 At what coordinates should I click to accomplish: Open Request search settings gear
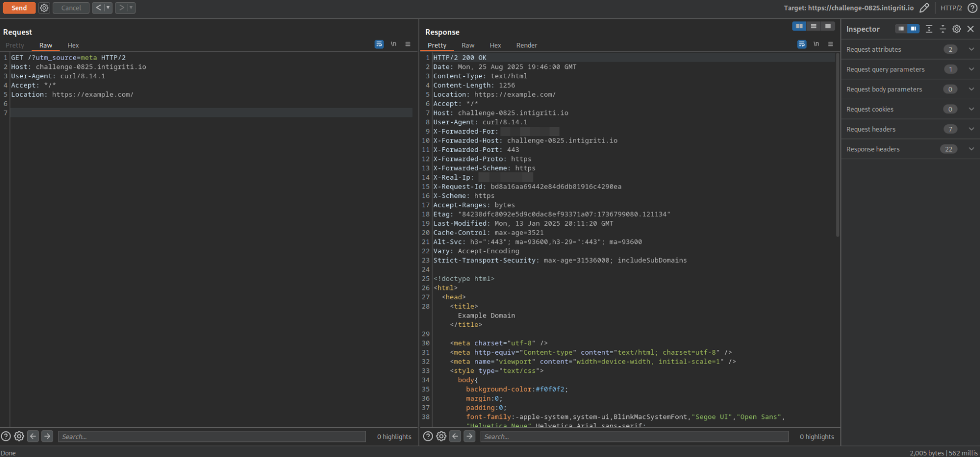click(x=19, y=436)
